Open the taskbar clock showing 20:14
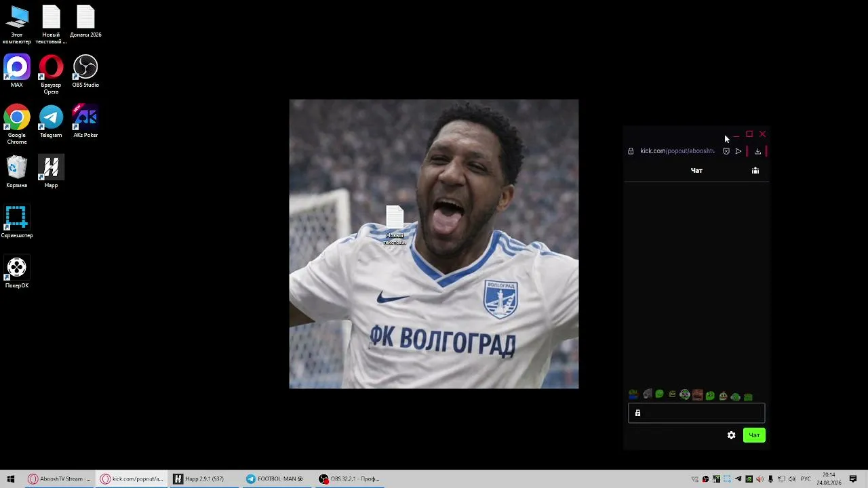Screen dimensions: 868x488 click(x=829, y=479)
